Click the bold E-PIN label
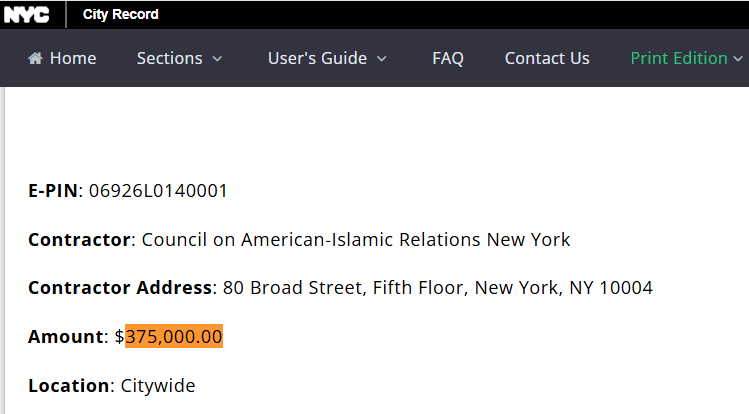 [x=53, y=191]
